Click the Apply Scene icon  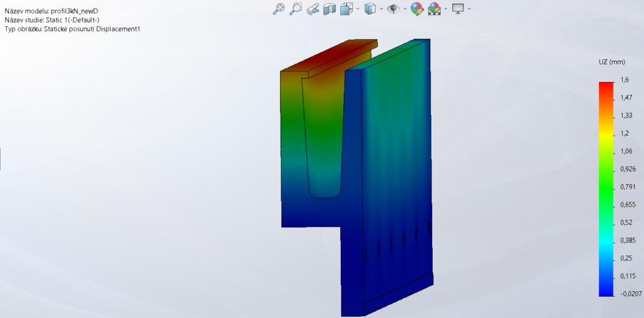(x=434, y=9)
